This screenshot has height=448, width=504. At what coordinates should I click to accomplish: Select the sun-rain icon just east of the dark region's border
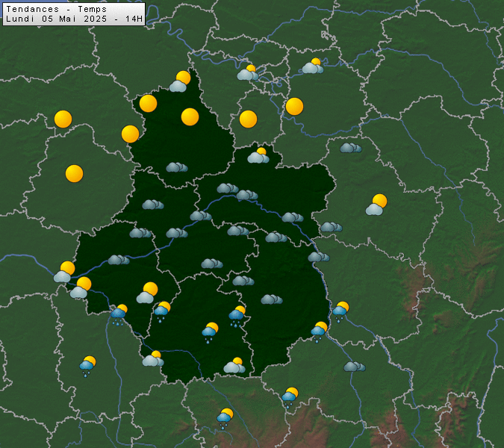340,312
